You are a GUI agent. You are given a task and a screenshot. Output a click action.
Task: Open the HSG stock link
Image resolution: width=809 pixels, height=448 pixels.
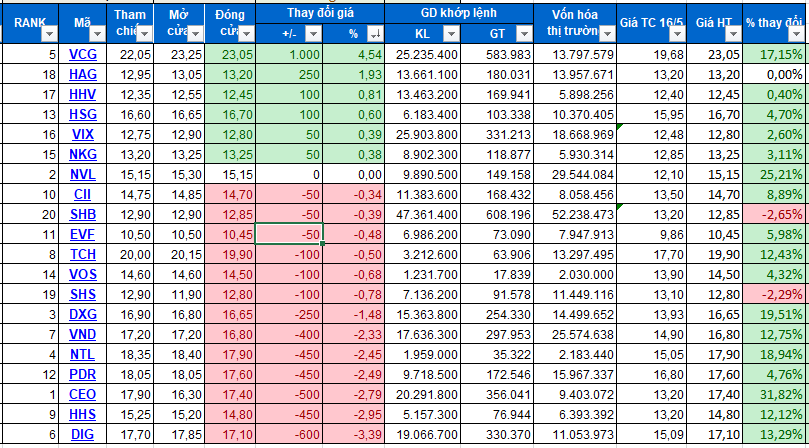pos(83,115)
